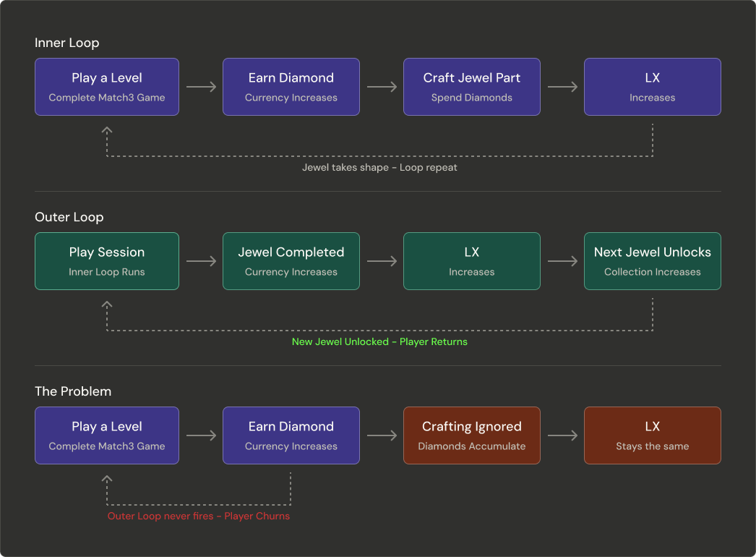756x557 pixels.
Task: Click the Craft Jewel Part box
Action: pyautogui.click(x=471, y=87)
